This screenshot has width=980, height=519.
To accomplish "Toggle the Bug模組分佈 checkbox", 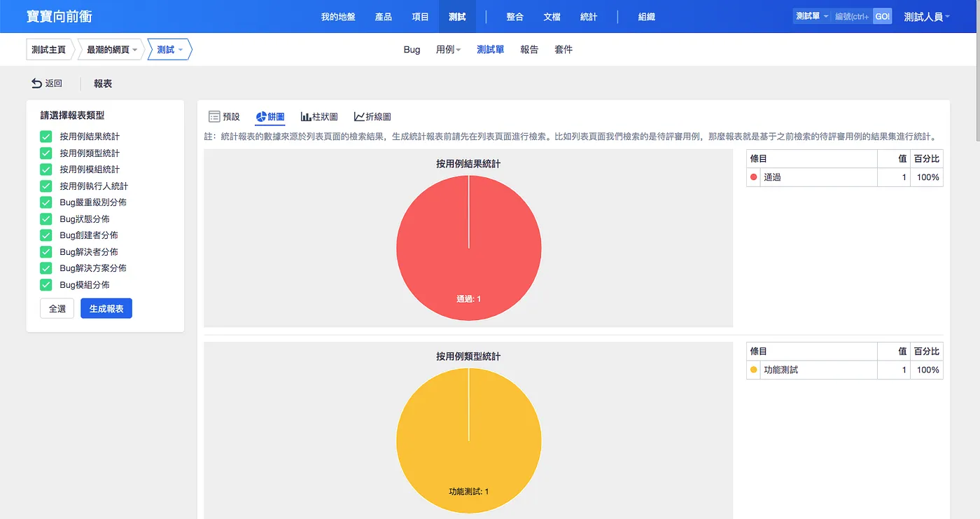I will [46, 284].
